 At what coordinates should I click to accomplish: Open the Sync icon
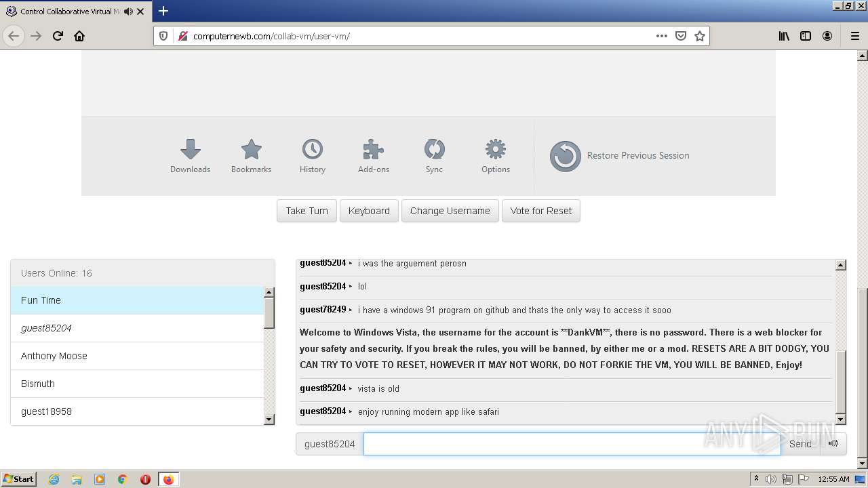(434, 156)
